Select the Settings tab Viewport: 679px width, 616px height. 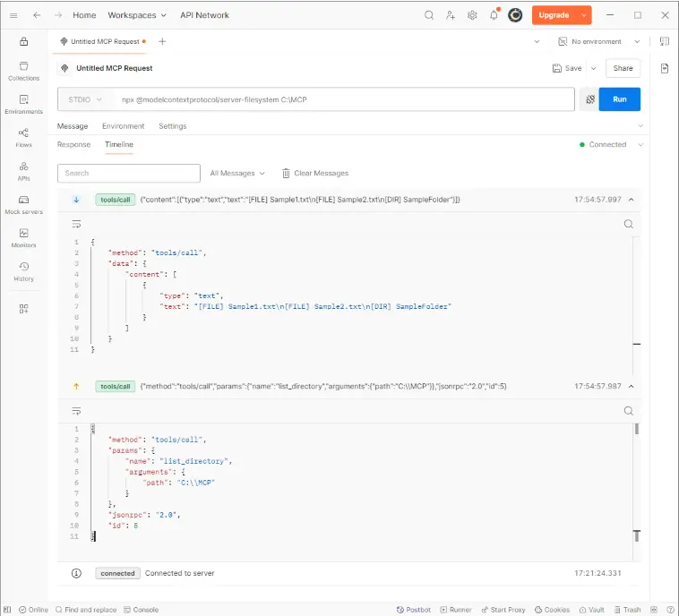[x=173, y=126]
